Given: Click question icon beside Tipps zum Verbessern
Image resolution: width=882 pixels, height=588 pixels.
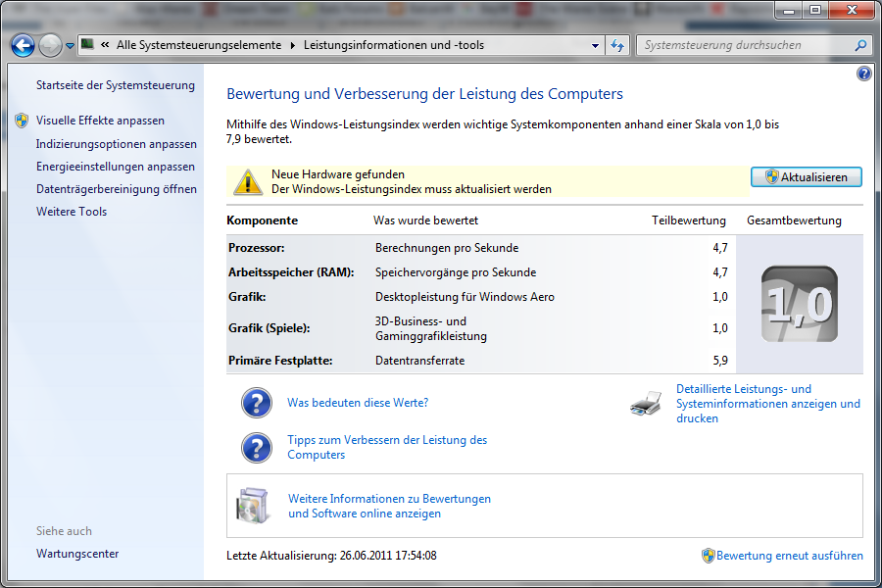Looking at the screenshot, I should 257,448.
